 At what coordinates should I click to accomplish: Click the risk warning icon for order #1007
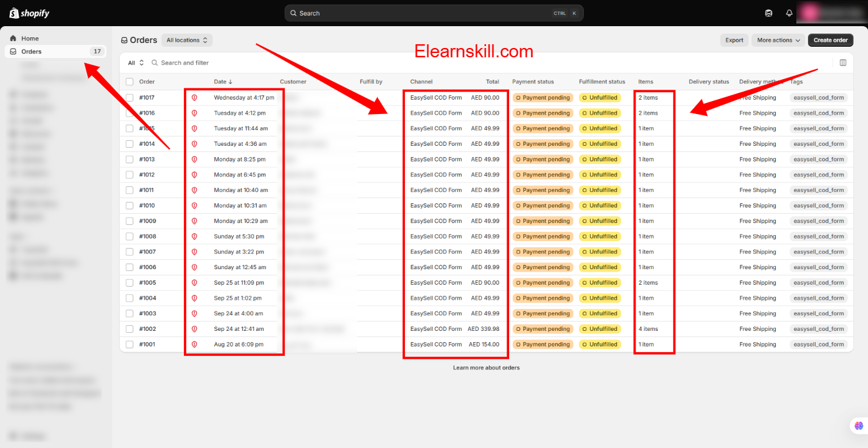(194, 252)
